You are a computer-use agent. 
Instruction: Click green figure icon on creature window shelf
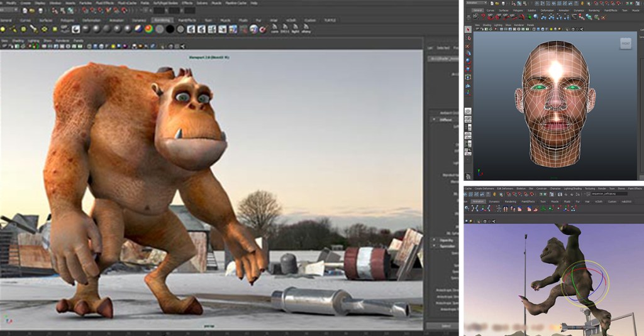coord(543,209)
